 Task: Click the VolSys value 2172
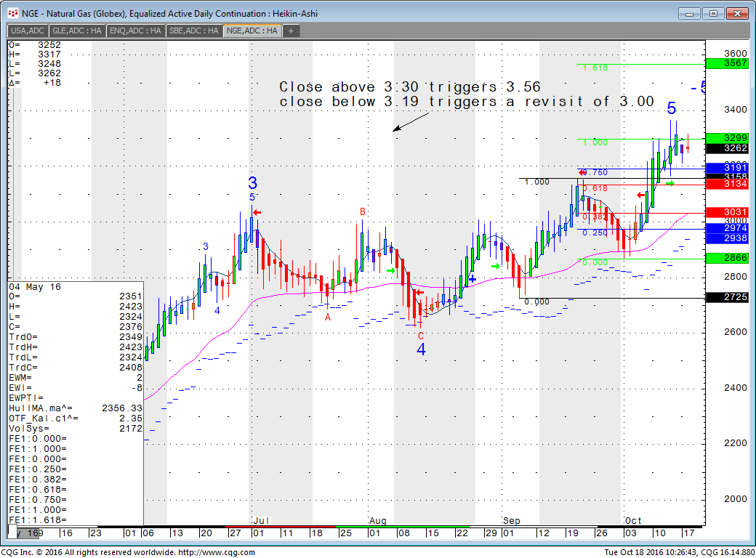pos(131,429)
